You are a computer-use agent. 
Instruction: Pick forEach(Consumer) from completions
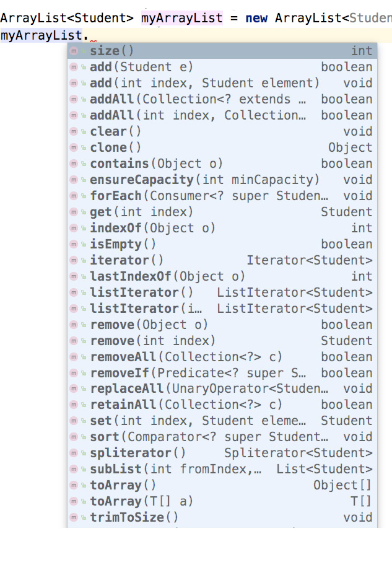[204, 196]
